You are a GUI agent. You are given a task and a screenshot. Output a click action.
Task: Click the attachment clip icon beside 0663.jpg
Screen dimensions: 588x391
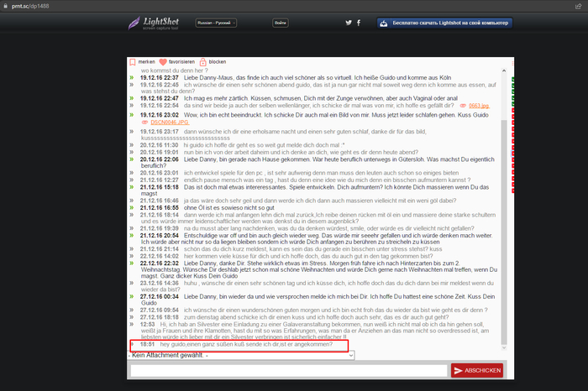click(x=463, y=106)
